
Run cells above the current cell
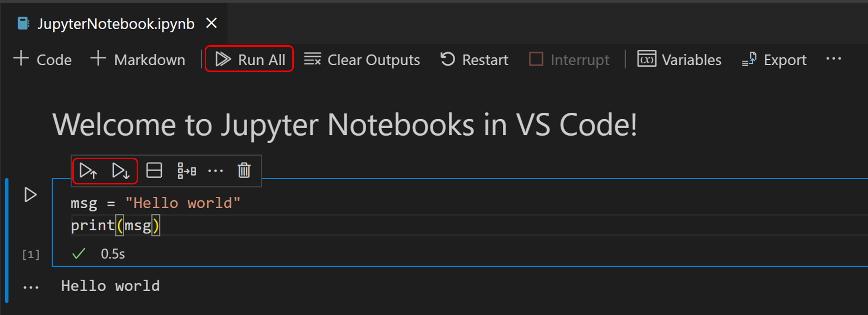pos(89,171)
